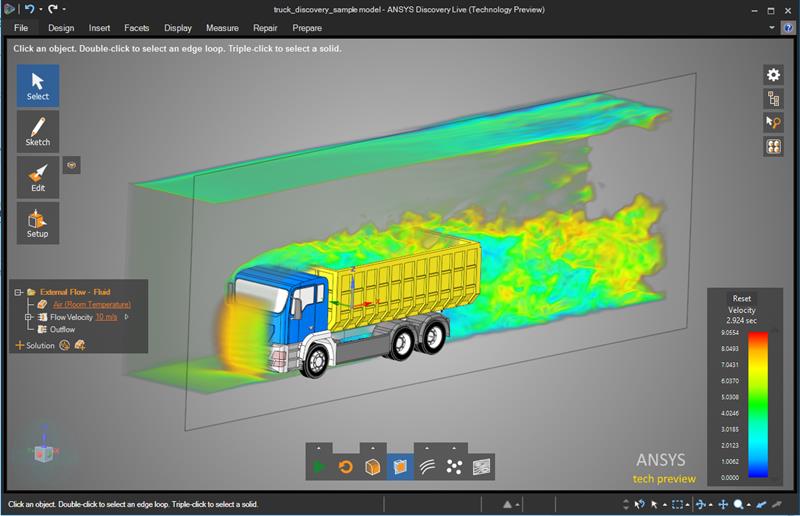The width and height of the screenshot is (800, 516).
Task: Open the Insert tab
Action: [99, 28]
